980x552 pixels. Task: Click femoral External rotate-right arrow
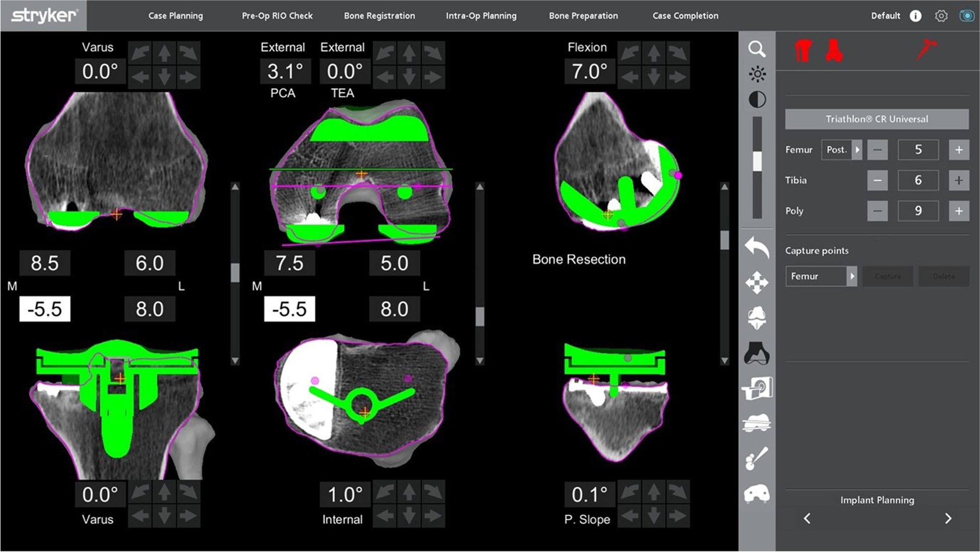click(x=433, y=53)
